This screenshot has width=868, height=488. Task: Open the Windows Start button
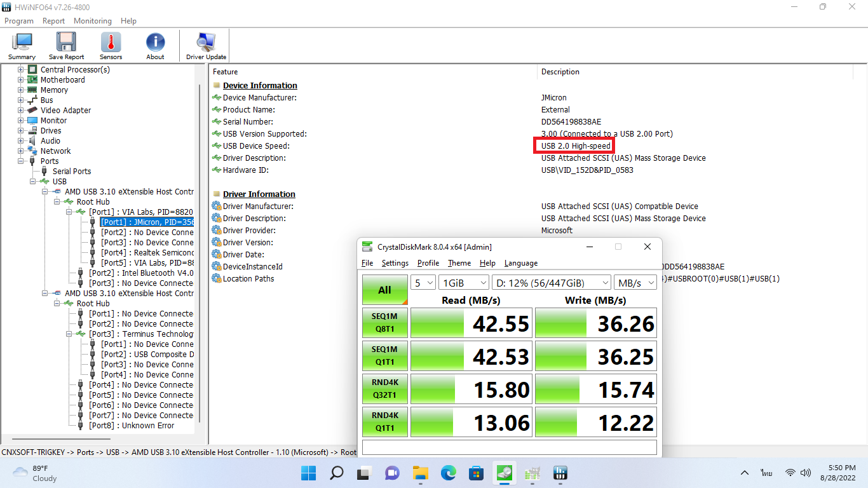309,473
